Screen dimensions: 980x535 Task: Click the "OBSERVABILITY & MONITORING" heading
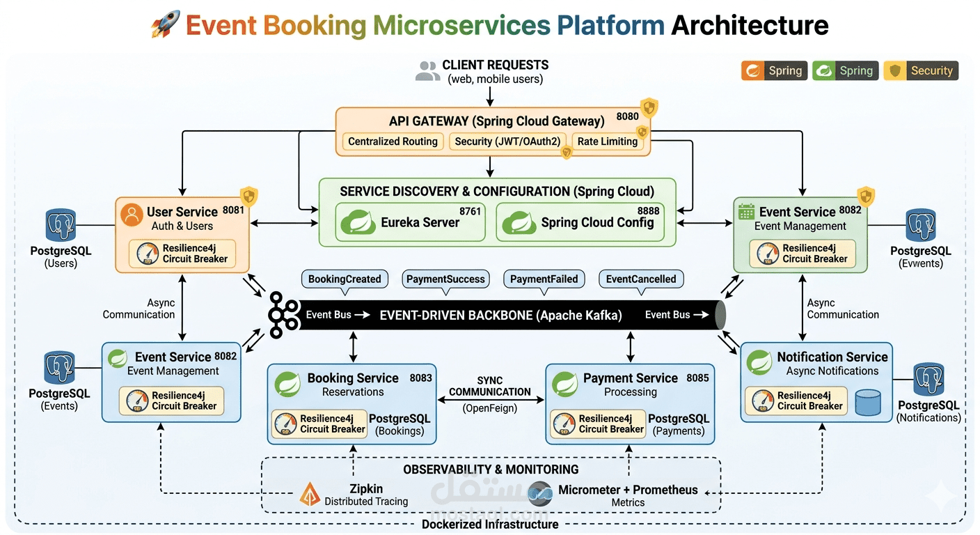click(x=491, y=470)
